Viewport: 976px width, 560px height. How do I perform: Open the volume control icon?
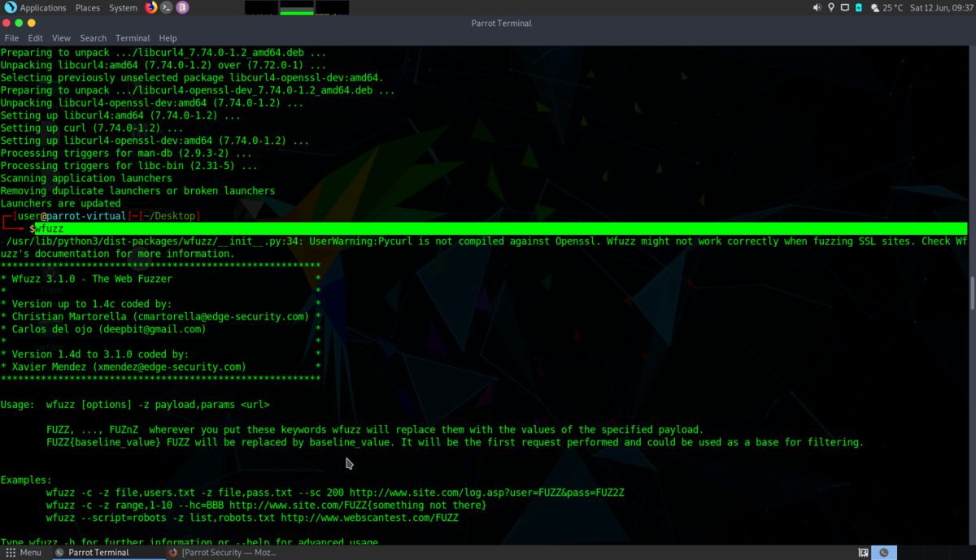click(817, 7)
